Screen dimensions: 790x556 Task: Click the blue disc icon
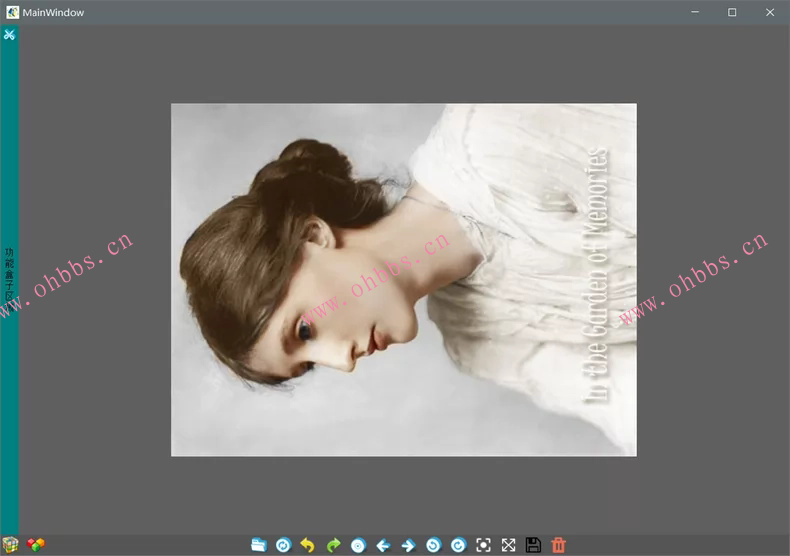358,545
